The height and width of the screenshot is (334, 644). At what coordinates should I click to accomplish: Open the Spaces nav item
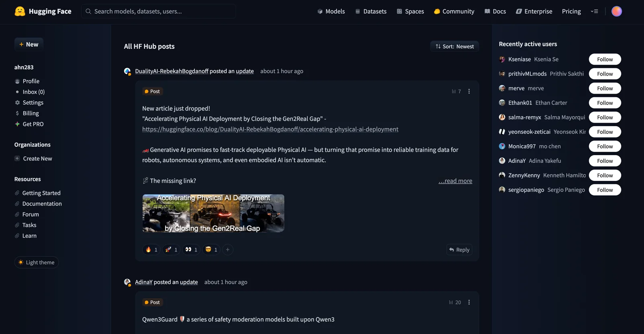[x=410, y=11]
